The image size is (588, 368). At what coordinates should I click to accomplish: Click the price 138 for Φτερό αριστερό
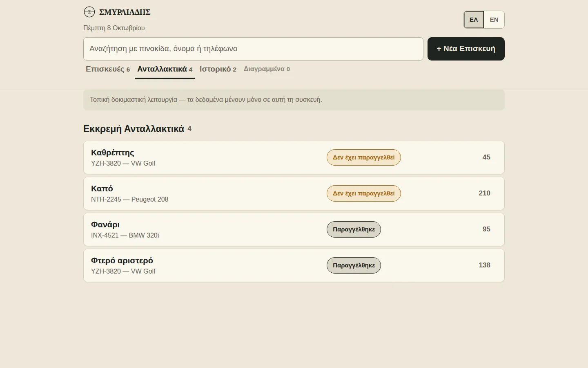pos(485,265)
